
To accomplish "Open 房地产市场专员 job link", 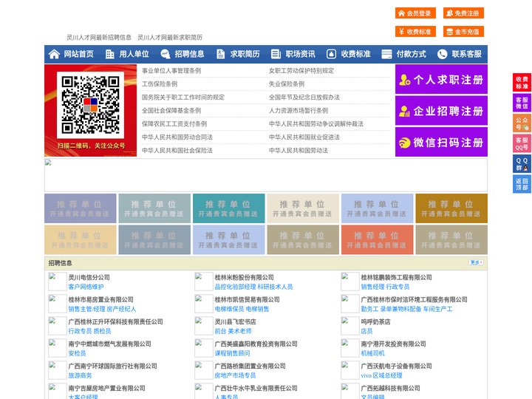I will [235, 375].
